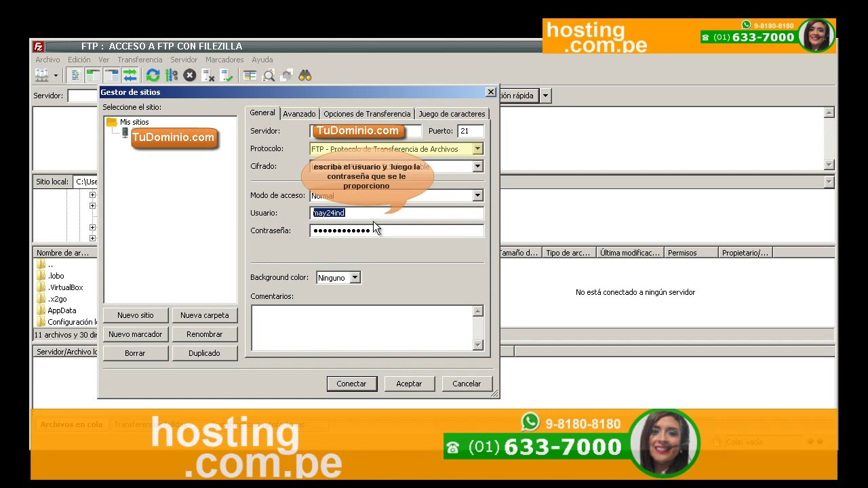868x488 pixels.
Task: Click the Nuevo sitio button
Action: pyautogui.click(x=136, y=315)
